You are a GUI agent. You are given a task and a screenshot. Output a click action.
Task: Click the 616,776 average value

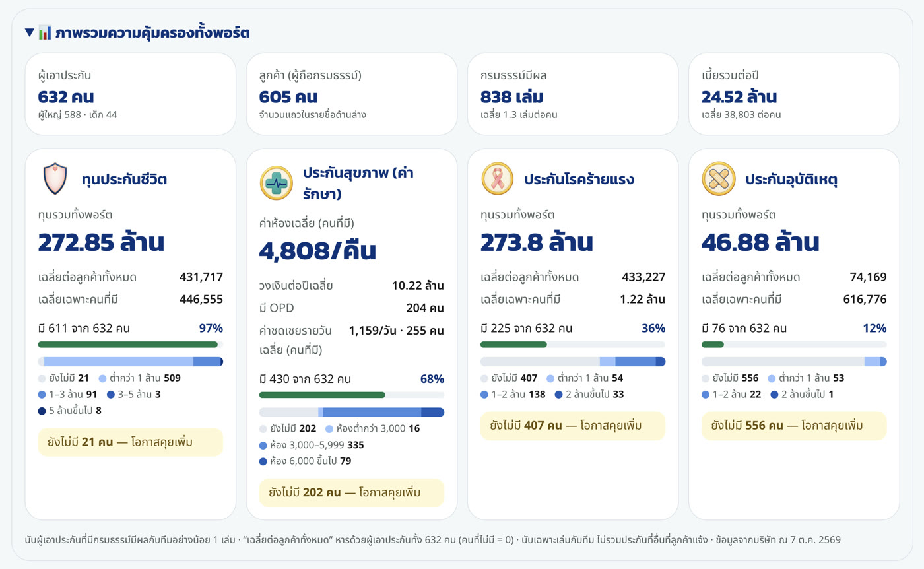(x=865, y=300)
